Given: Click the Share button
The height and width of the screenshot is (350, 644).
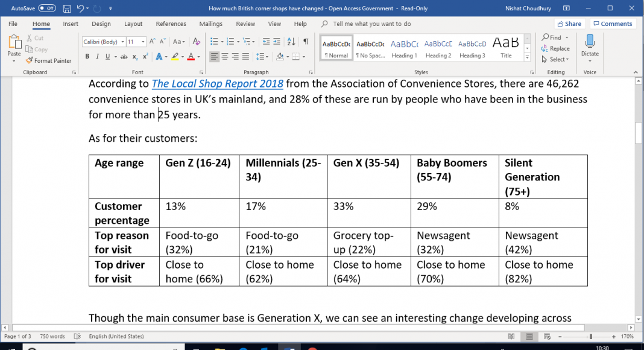Looking at the screenshot, I should pos(569,24).
